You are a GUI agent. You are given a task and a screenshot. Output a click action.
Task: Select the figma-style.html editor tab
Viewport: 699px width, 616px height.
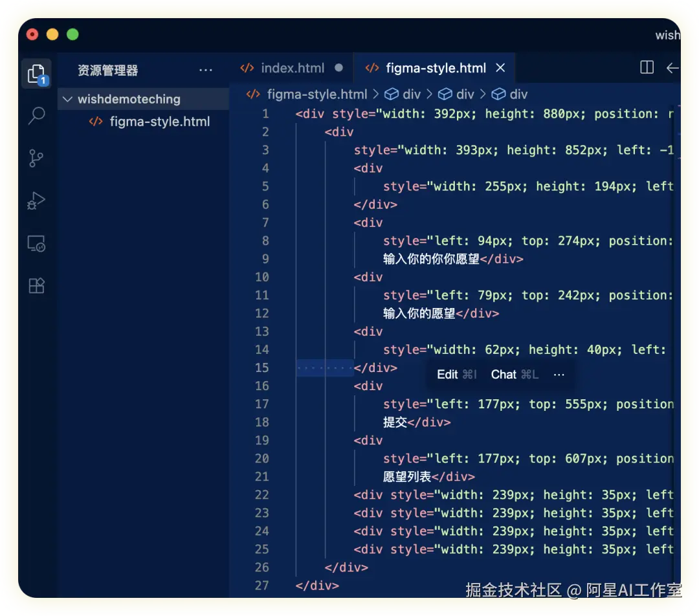pos(435,68)
